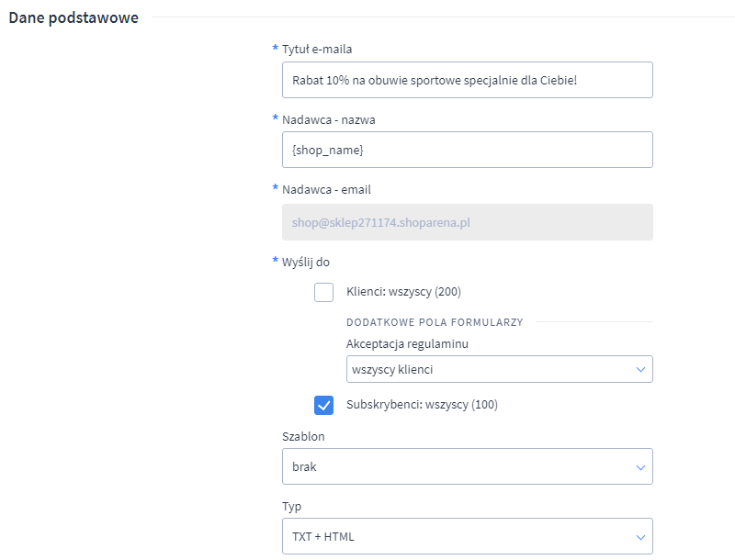Click the 'Wyślij do' field label

click(x=305, y=262)
